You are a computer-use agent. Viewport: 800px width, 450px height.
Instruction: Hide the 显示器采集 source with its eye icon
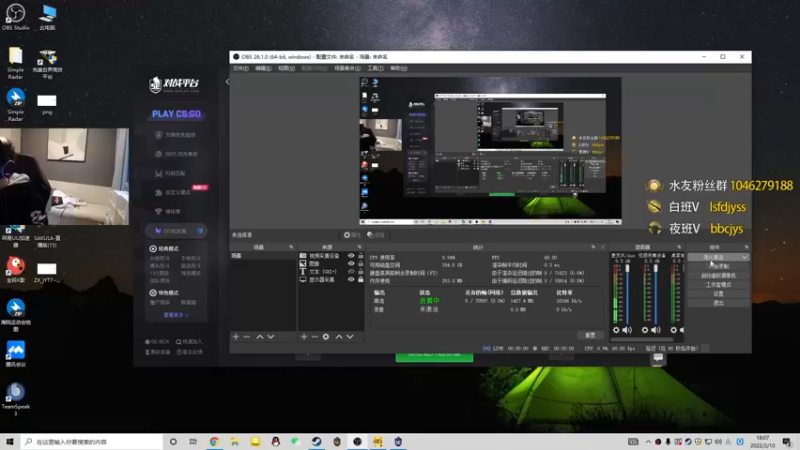click(x=351, y=280)
